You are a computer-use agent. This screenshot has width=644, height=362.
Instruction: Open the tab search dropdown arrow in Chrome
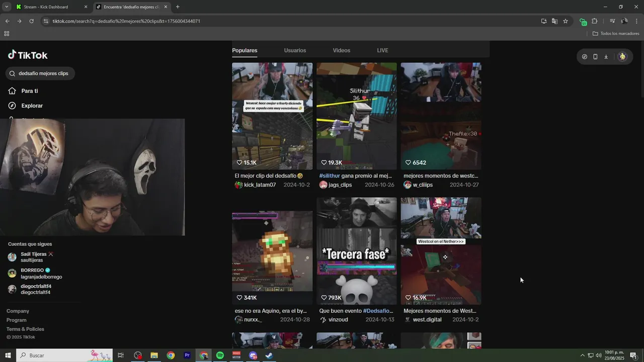7,7
